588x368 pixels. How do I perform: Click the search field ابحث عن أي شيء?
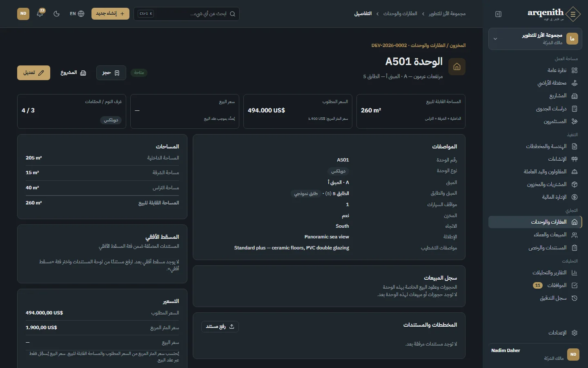point(186,13)
